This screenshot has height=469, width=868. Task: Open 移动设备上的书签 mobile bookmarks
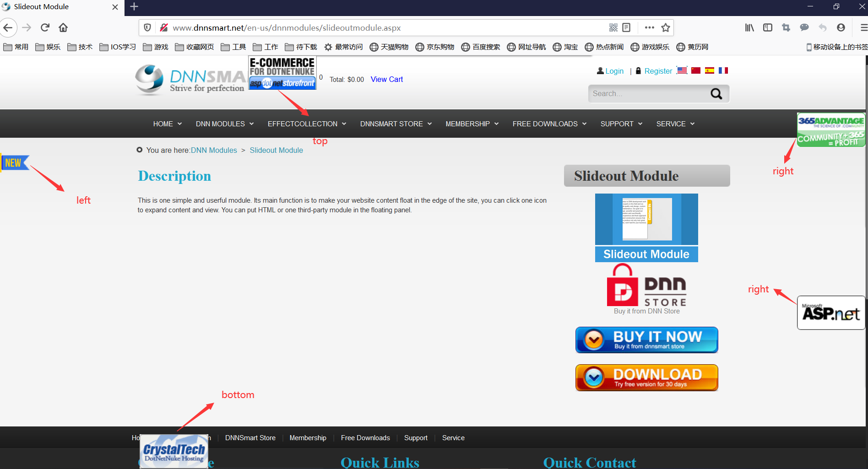837,47
